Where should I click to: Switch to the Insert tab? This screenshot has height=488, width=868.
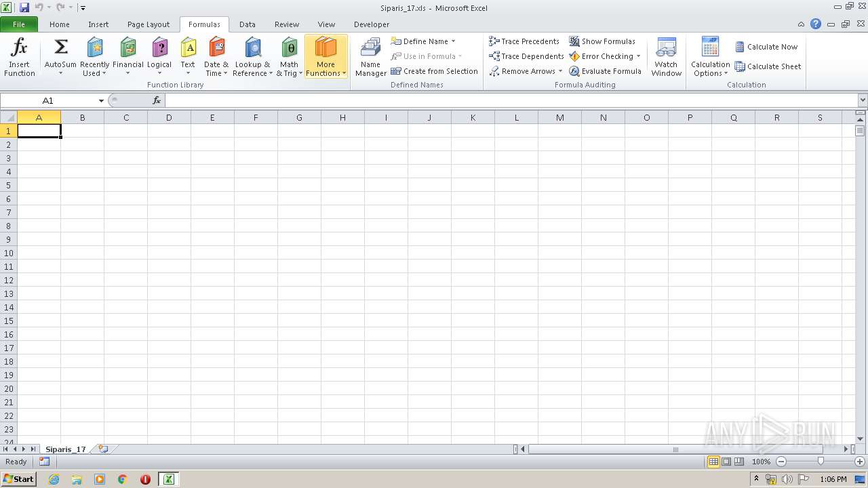(98, 24)
